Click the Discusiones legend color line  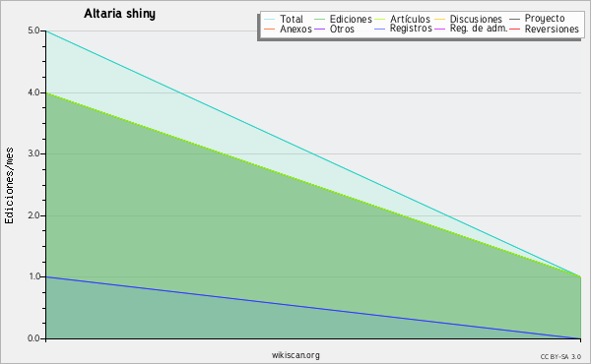coord(440,20)
